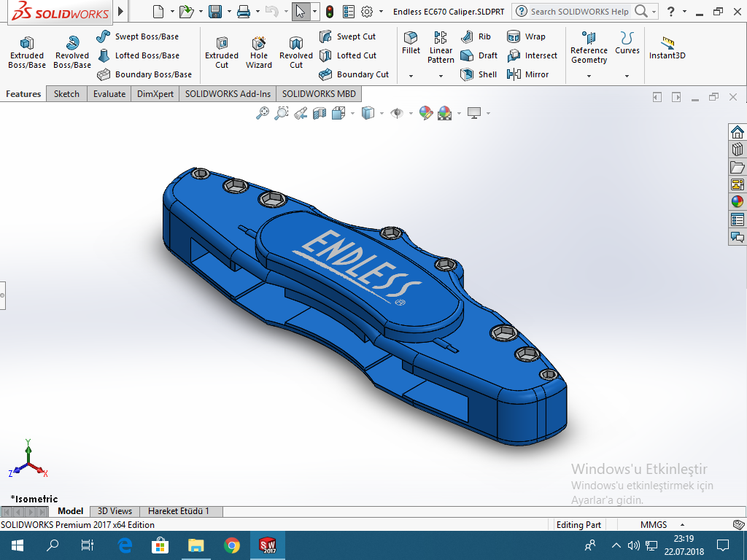Open Chrome from the taskbar

[x=232, y=545]
